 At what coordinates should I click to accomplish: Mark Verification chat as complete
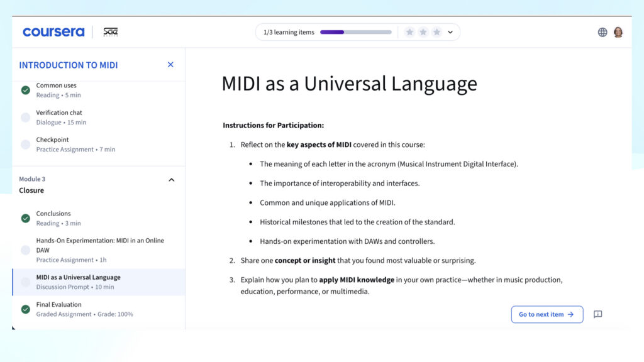click(x=25, y=117)
